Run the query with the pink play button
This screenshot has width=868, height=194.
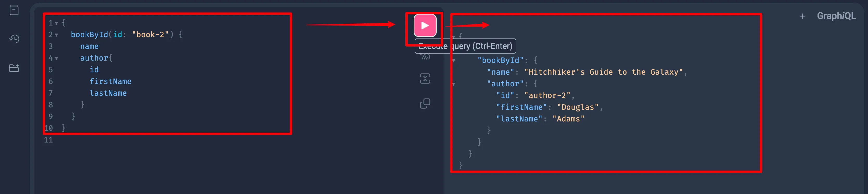[x=425, y=25]
